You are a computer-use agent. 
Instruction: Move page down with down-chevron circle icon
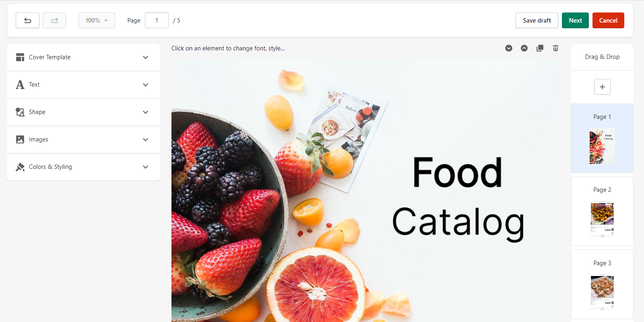(509, 48)
